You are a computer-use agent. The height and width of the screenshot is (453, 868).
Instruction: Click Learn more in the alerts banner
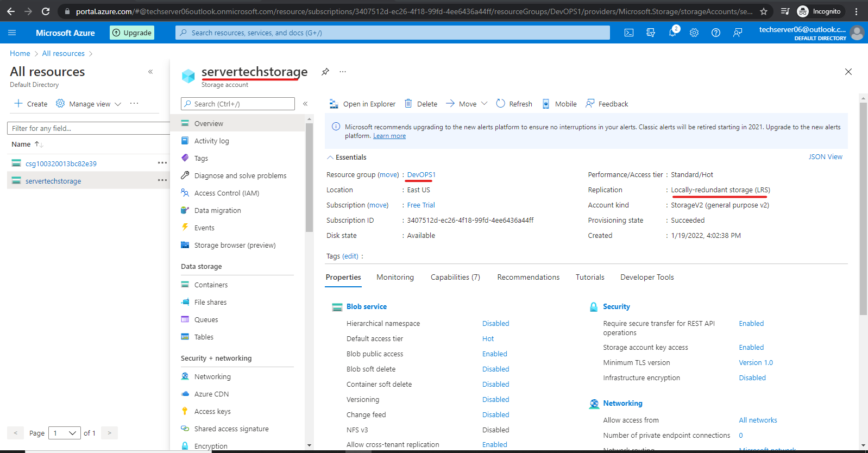tap(389, 136)
